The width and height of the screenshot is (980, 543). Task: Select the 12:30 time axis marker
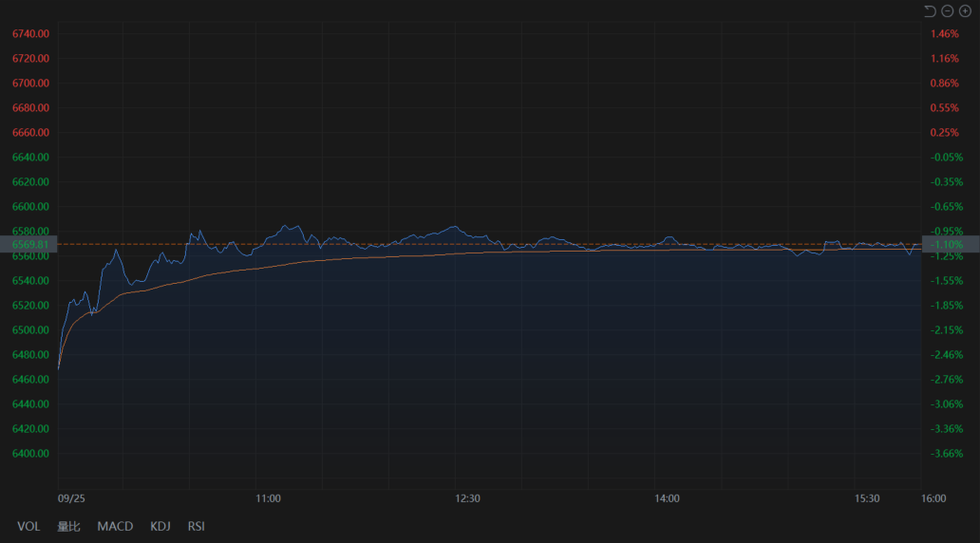tap(468, 498)
